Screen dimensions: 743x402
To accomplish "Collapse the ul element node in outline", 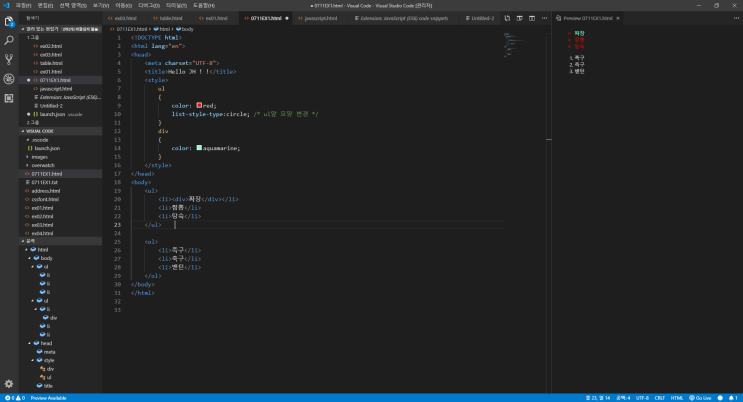I will (x=33, y=301).
